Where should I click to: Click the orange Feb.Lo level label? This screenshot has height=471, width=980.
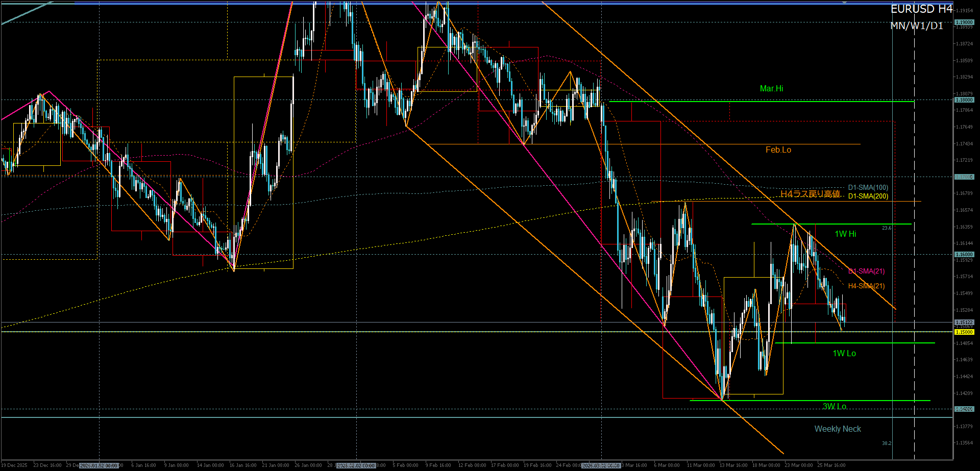click(778, 150)
